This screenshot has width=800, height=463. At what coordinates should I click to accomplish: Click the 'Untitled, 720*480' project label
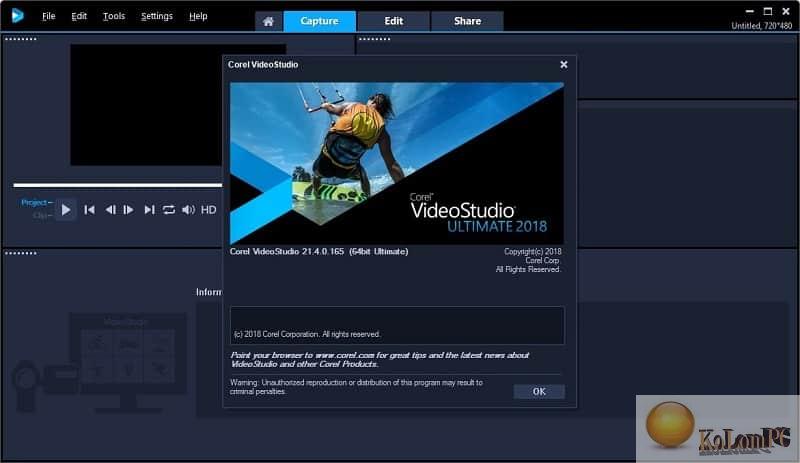click(761, 26)
